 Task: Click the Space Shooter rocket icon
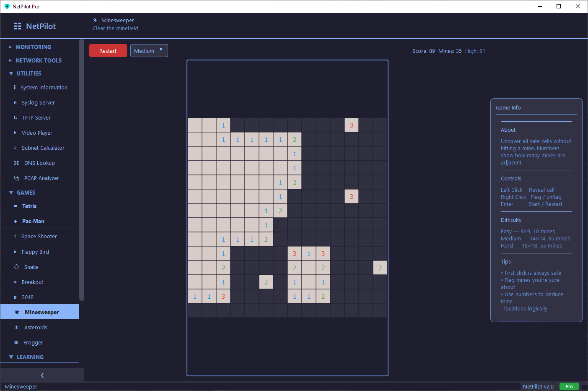coord(15,236)
